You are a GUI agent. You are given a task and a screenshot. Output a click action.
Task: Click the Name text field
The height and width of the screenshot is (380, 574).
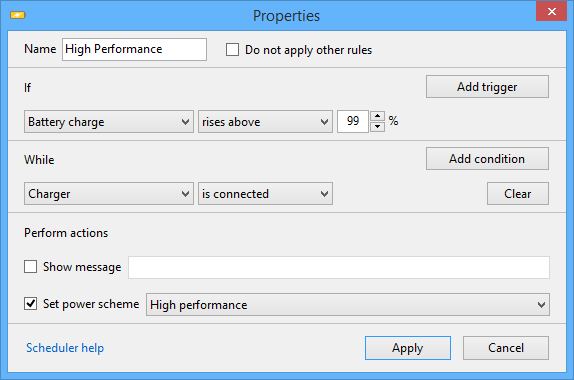(134, 49)
